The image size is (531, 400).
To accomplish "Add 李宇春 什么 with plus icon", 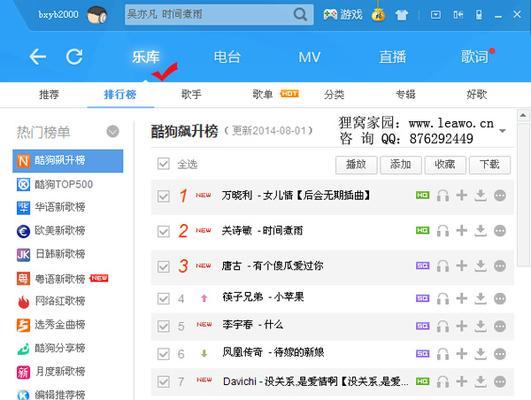I will pyautogui.click(x=461, y=326).
